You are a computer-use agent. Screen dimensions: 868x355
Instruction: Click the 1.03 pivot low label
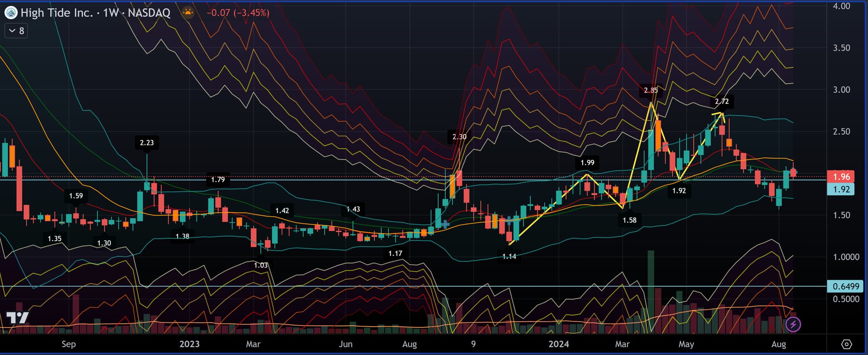(261, 265)
